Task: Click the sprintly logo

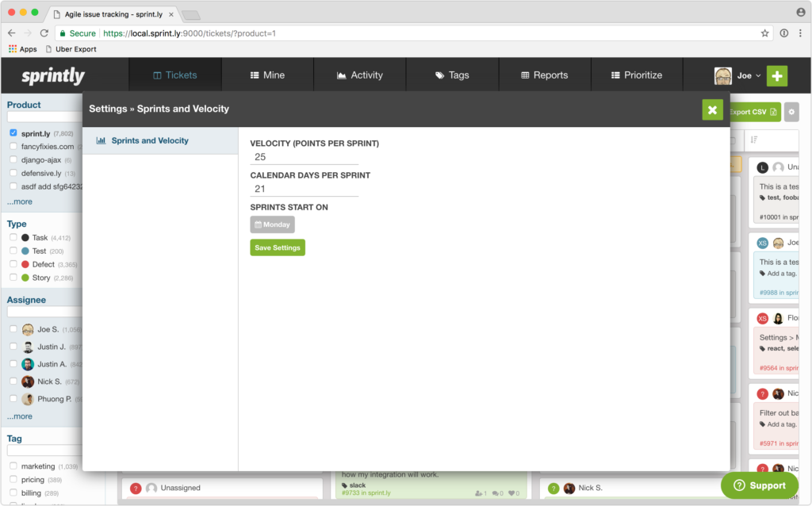Action: (52, 75)
